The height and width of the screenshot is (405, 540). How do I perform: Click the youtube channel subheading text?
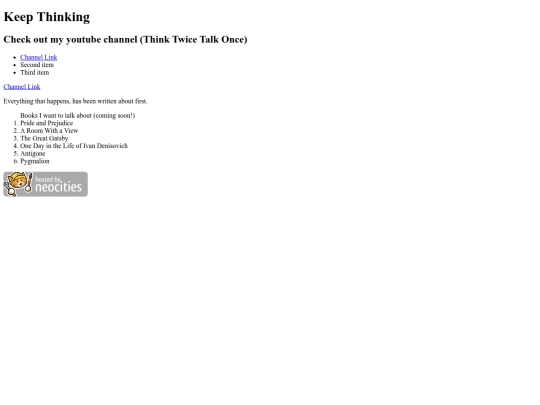[125, 39]
